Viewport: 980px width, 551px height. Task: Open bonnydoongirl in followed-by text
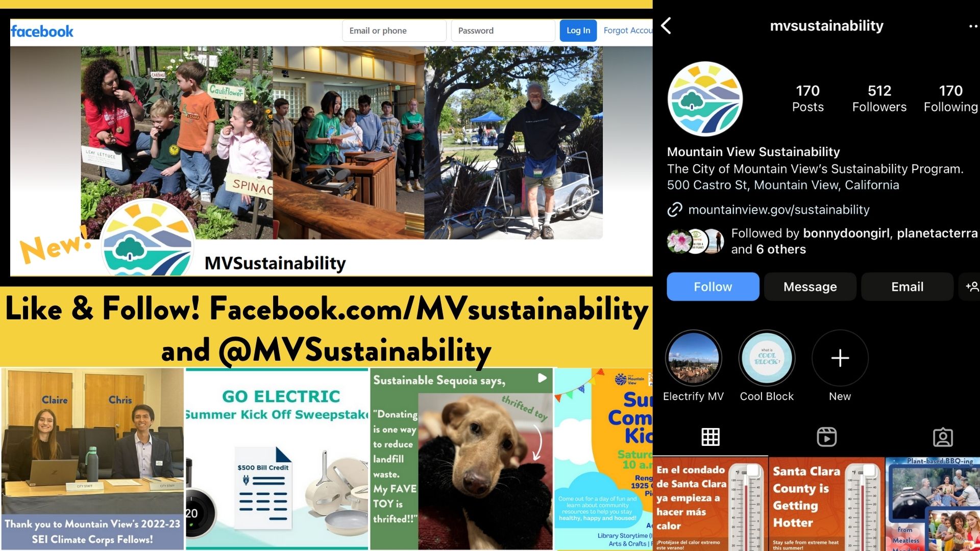(x=846, y=233)
